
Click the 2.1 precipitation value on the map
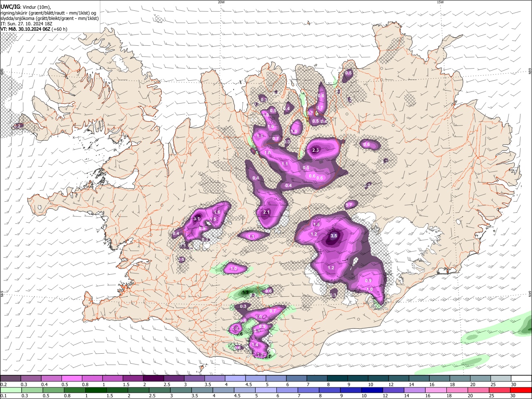click(266, 212)
